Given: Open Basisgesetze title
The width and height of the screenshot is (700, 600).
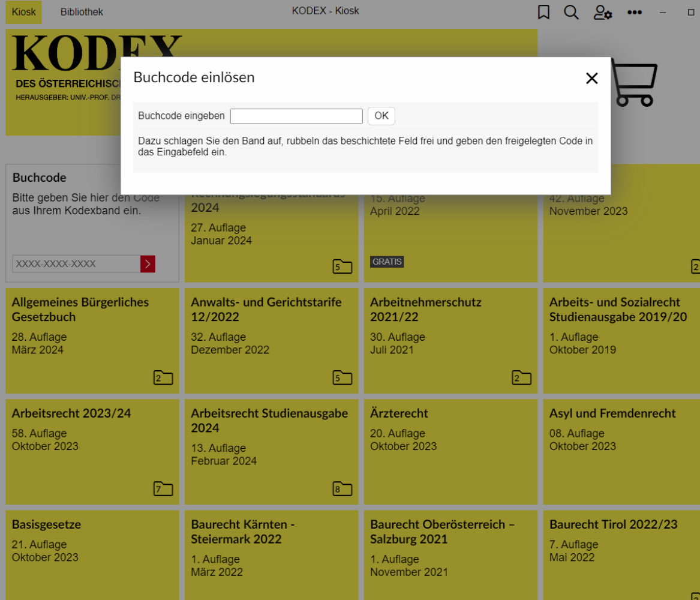Looking at the screenshot, I should (46, 524).
